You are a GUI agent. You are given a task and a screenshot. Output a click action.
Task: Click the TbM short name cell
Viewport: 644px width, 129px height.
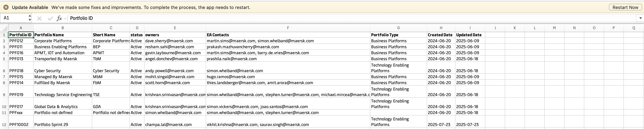(111, 59)
